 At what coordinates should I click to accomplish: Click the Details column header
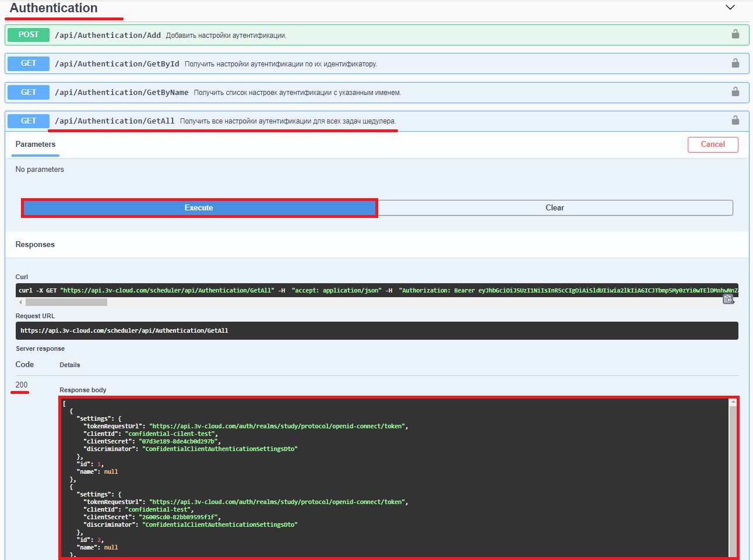[70, 365]
